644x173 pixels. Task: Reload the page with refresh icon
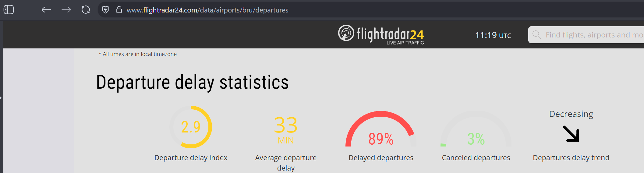pyautogui.click(x=86, y=10)
